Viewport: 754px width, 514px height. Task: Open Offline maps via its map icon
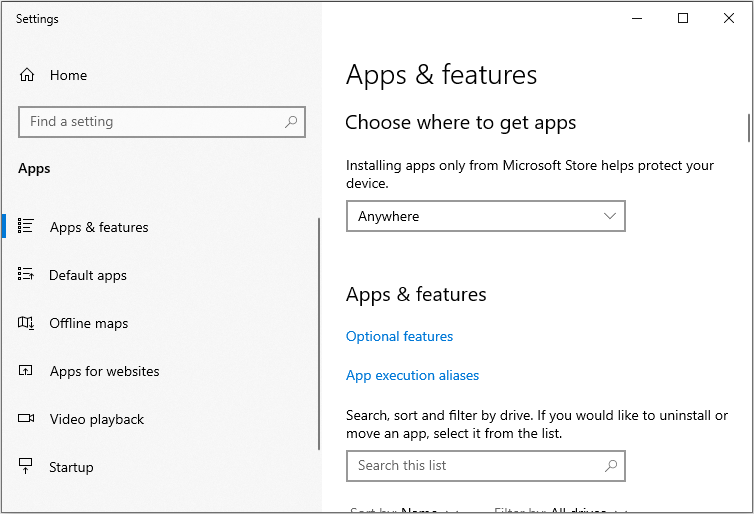point(27,323)
